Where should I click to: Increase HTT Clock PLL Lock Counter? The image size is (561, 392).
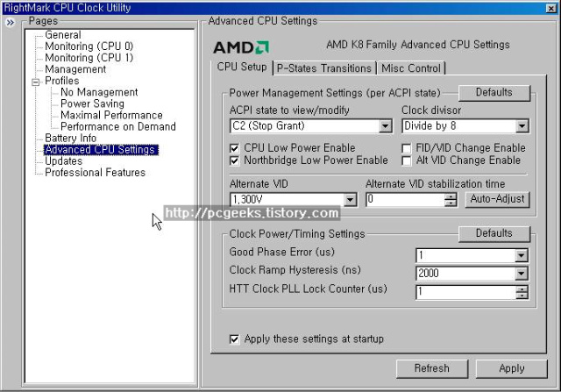tap(522, 289)
